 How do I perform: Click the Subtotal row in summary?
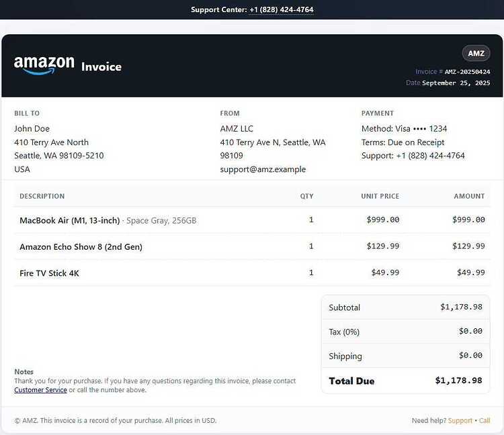(406, 307)
